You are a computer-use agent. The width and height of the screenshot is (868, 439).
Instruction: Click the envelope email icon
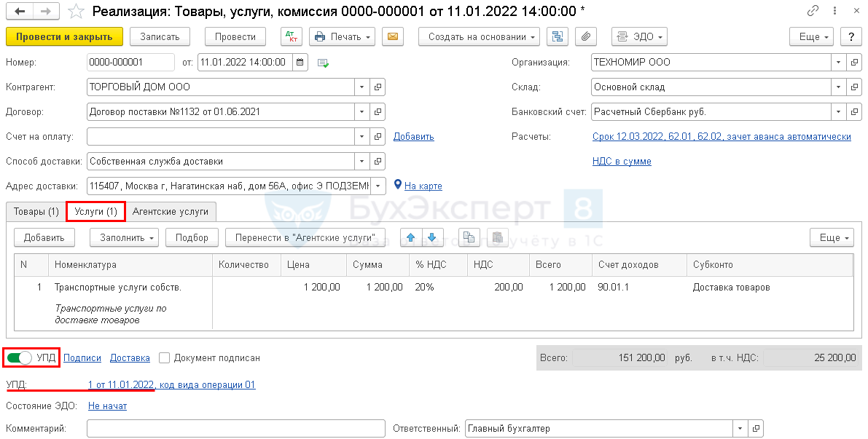click(x=393, y=37)
